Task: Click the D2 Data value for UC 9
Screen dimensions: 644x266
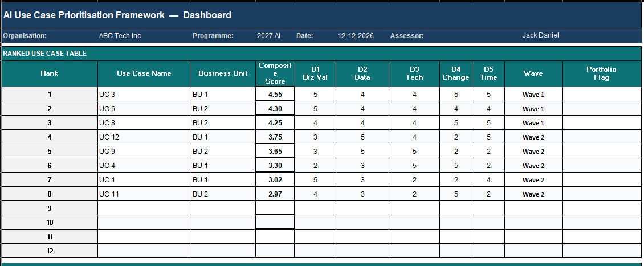Action: point(362,152)
